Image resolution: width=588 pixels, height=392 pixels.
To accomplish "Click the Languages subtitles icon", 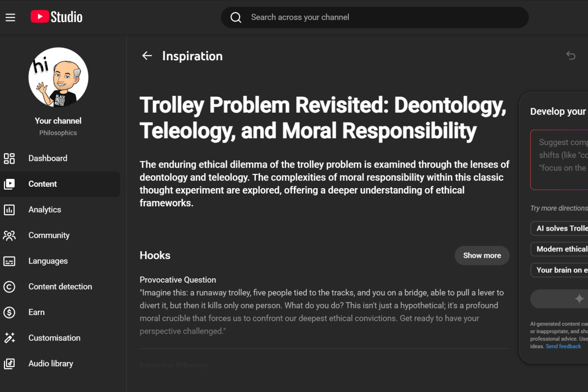I will [9, 261].
